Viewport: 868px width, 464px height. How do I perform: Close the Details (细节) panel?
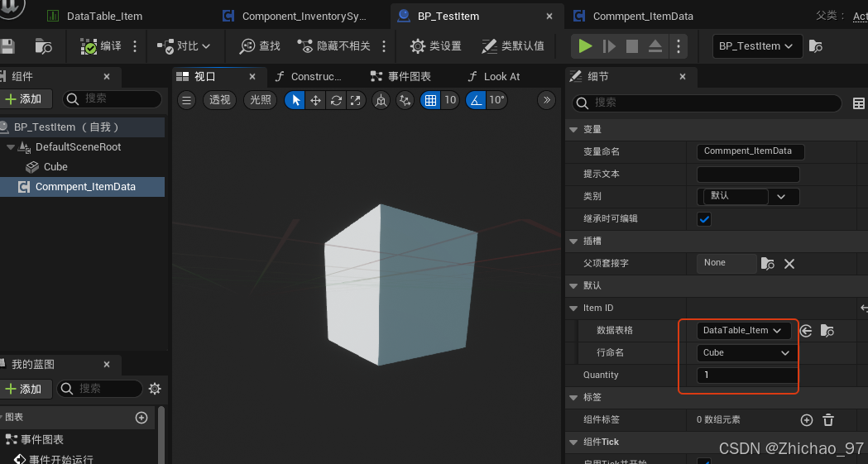tap(683, 76)
